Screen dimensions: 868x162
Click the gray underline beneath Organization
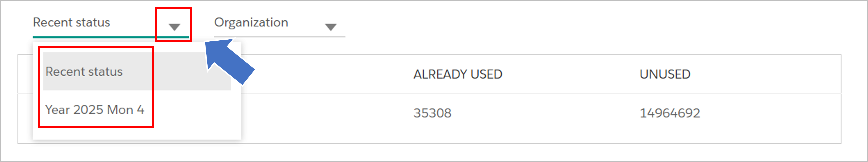[x=279, y=36]
